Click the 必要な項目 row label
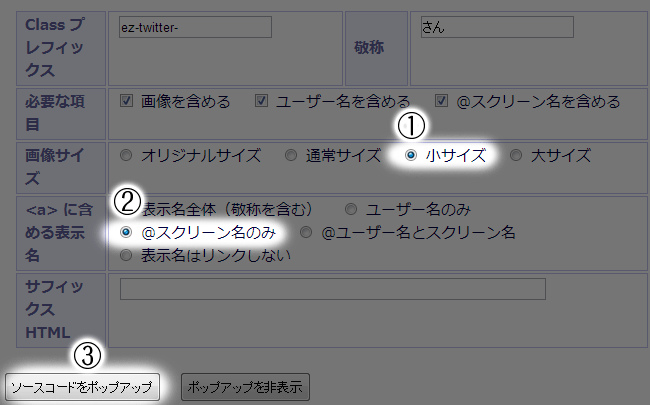This screenshot has height=405, width=650. coord(55,113)
